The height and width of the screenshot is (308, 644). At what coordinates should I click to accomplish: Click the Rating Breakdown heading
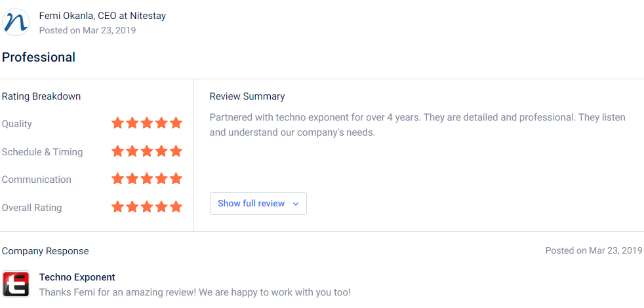coord(41,96)
